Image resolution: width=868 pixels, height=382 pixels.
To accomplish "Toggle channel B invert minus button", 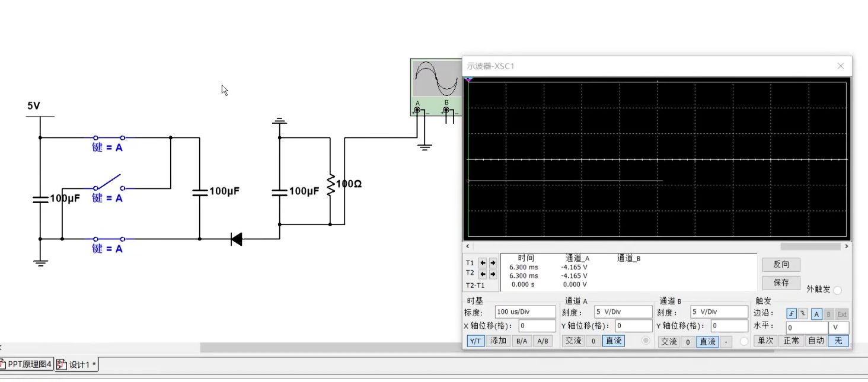I will click(x=727, y=342).
